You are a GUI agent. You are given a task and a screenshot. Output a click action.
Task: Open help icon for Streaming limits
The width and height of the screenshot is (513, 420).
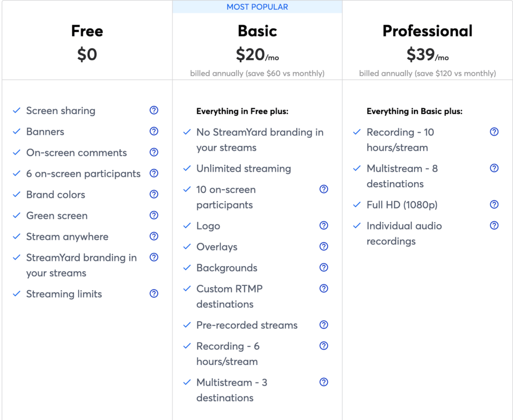click(x=154, y=293)
